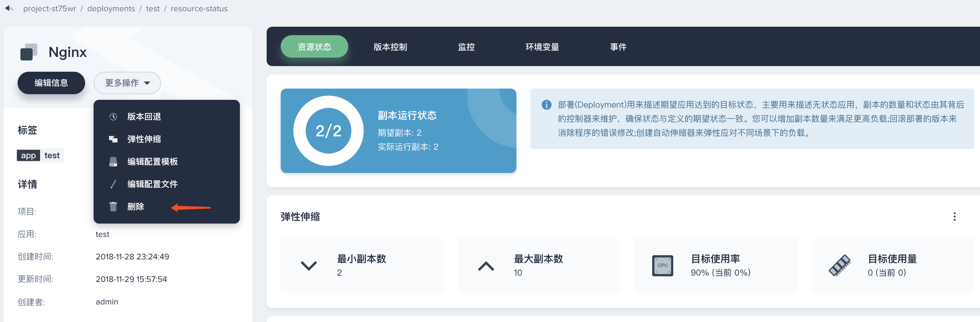Screen dimensions: 980x322
Task: Click the 0 (当前 0) usage amount value
Action: click(x=887, y=272)
